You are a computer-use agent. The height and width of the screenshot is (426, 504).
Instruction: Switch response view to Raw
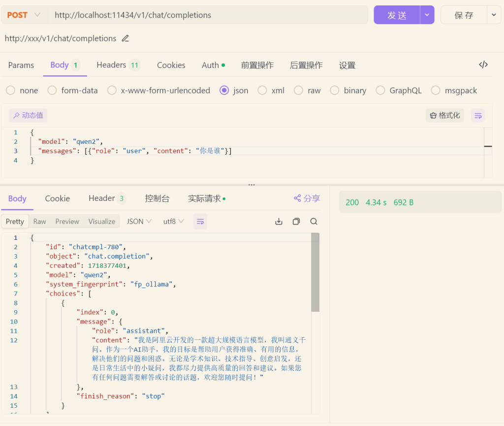pyautogui.click(x=39, y=222)
